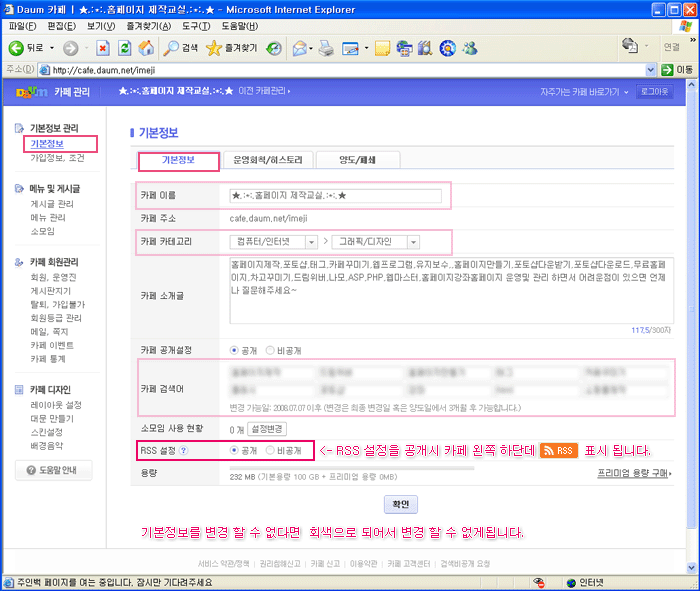Select 비공개 for 카페 공개설정

point(271,351)
